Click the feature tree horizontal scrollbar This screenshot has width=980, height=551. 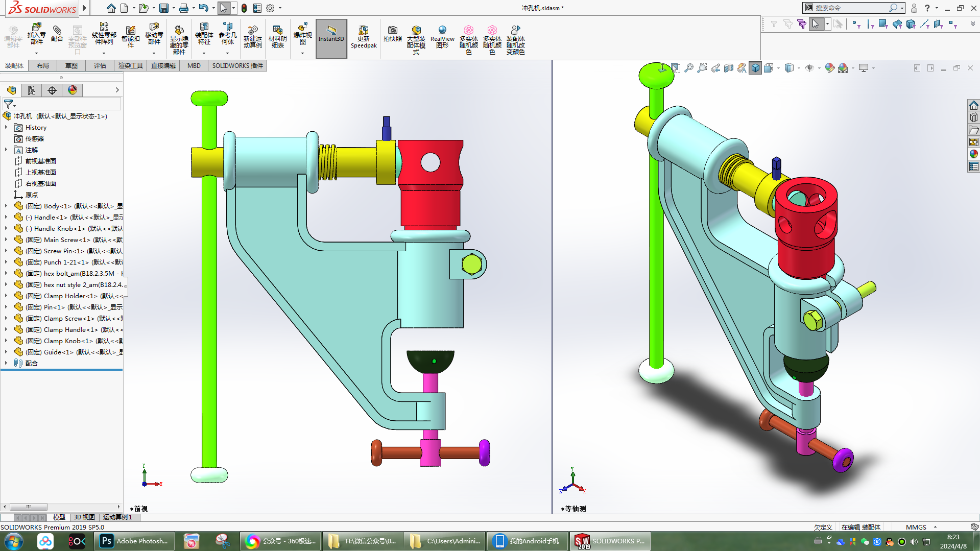pos(61,507)
